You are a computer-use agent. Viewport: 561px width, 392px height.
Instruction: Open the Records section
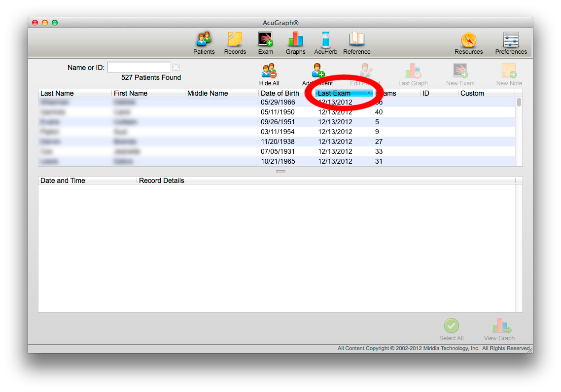(235, 43)
